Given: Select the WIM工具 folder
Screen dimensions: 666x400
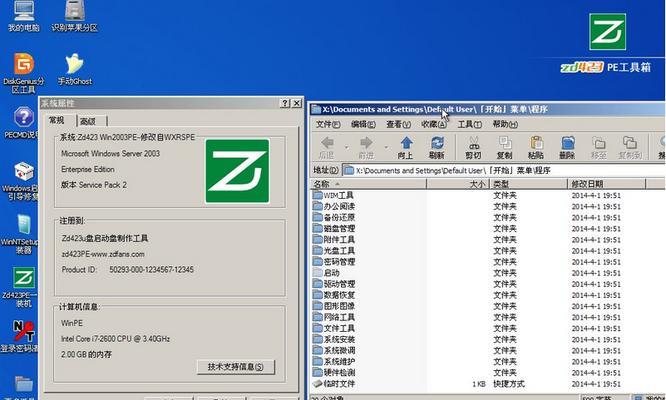Looking at the screenshot, I should click(x=333, y=195).
